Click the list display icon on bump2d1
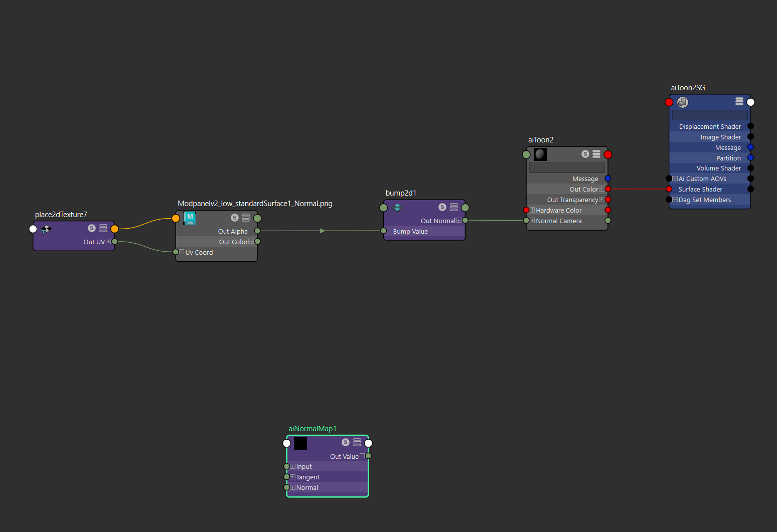Viewport: 777px width, 532px height. (x=454, y=207)
